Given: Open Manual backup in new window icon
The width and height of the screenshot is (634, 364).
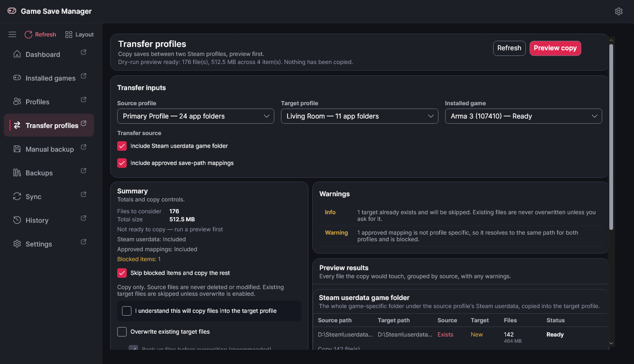Looking at the screenshot, I should [84, 147].
